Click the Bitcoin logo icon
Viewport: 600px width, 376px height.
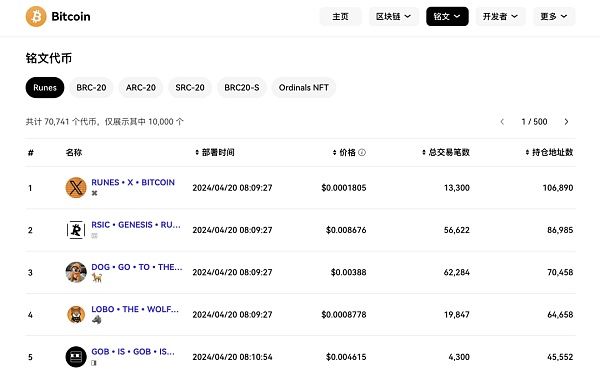click(36, 16)
